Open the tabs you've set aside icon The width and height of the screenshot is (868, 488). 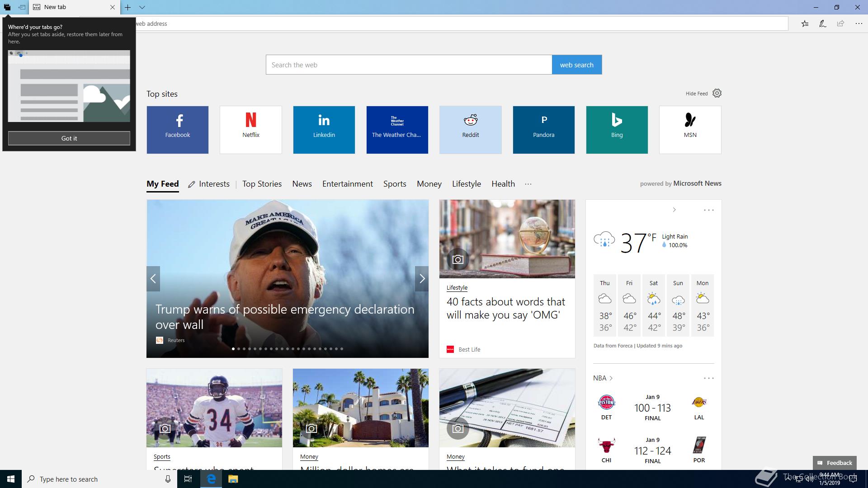click(x=7, y=7)
